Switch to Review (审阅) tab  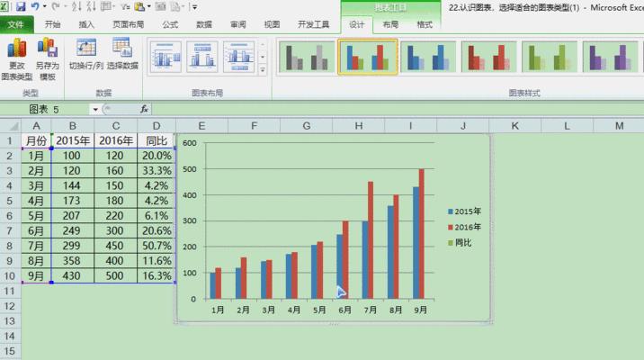point(238,24)
